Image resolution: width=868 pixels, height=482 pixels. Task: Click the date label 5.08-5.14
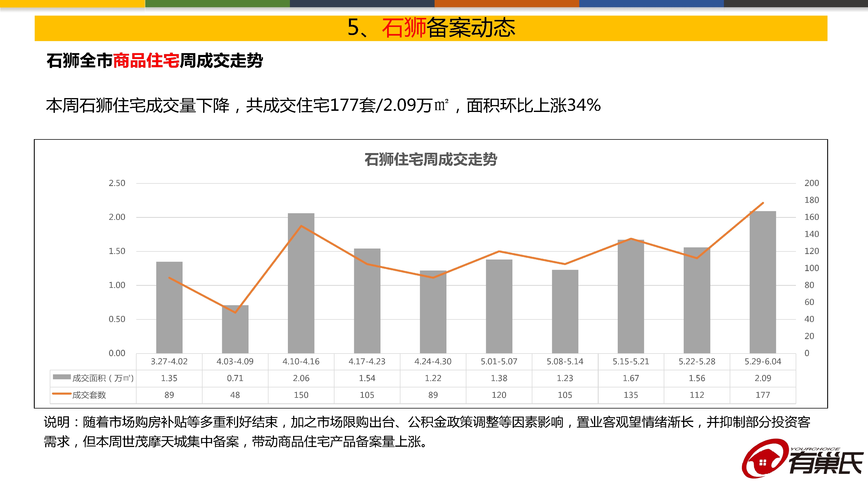pyautogui.click(x=565, y=361)
